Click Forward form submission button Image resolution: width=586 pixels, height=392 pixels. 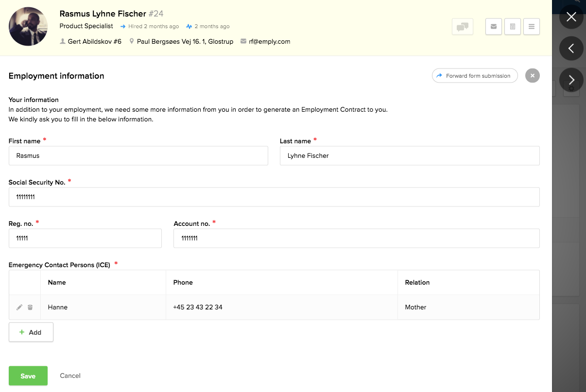(x=474, y=76)
